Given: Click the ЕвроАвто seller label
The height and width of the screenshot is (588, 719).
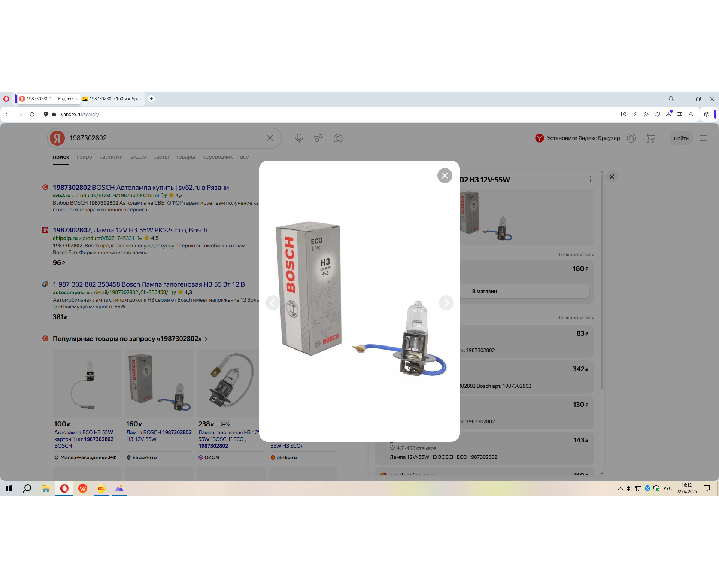Looking at the screenshot, I should pyautogui.click(x=142, y=457).
